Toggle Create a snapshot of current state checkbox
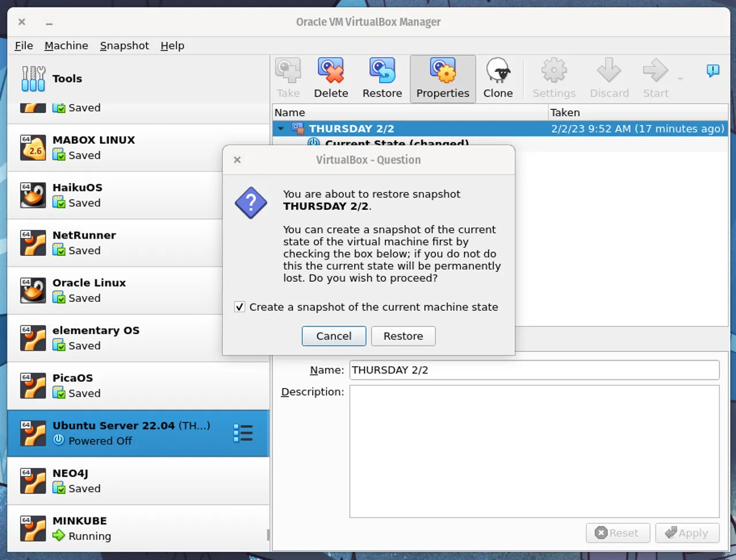This screenshot has height=560, width=736. [x=240, y=307]
